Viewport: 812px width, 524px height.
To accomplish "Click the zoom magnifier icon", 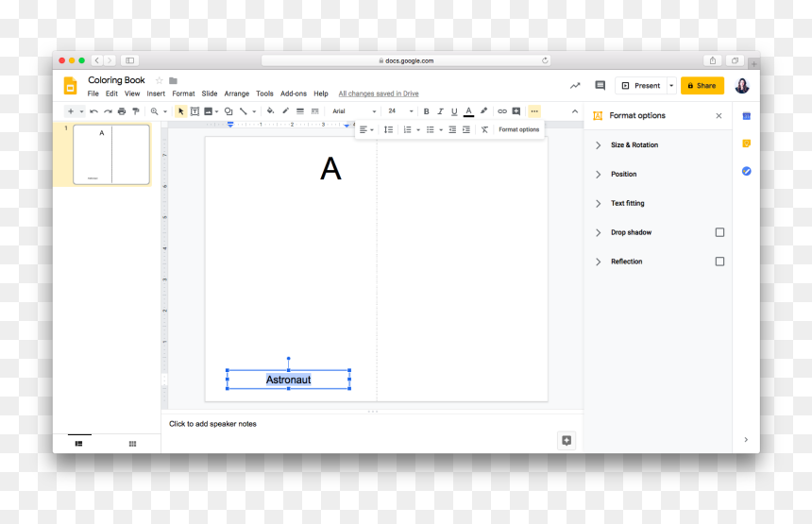I will point(154,111).
